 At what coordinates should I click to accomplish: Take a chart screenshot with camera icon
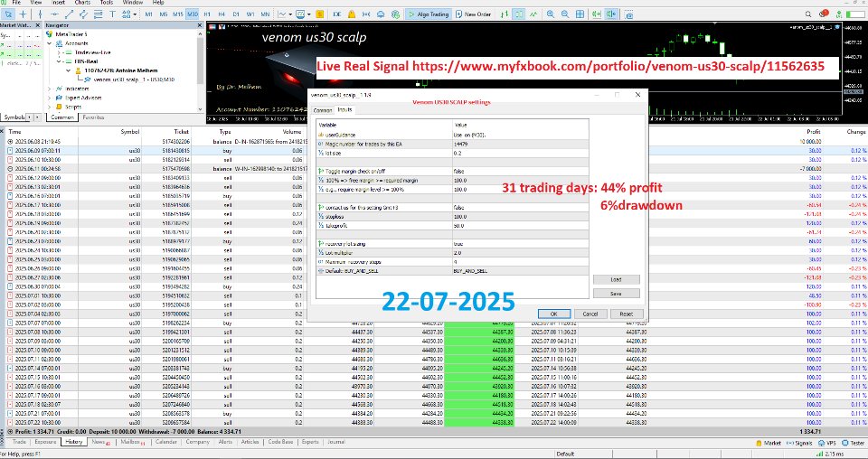pos(628,14)
